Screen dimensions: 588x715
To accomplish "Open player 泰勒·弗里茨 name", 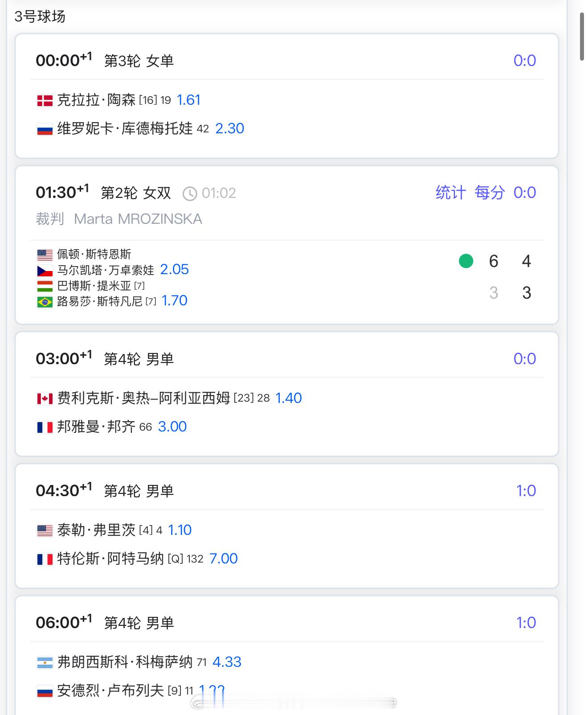I will (x=96, y=530).
